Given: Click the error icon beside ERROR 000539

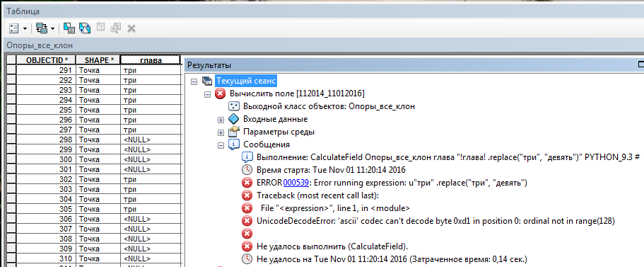Looking at the screenshot, I should point(247,183).
